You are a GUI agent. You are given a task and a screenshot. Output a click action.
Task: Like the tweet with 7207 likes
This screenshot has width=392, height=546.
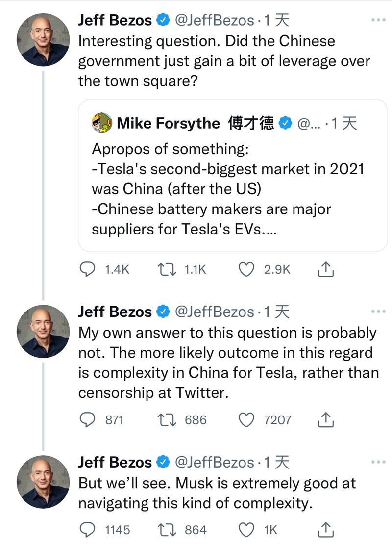[x=245, y=419]
